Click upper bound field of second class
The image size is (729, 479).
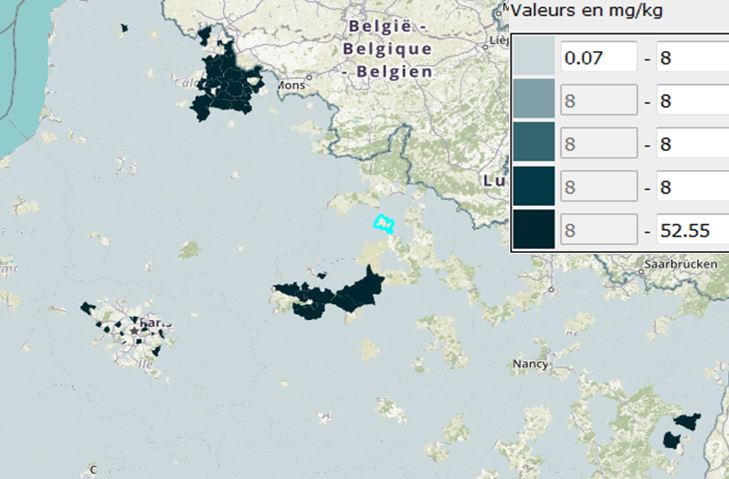point(691,101)
